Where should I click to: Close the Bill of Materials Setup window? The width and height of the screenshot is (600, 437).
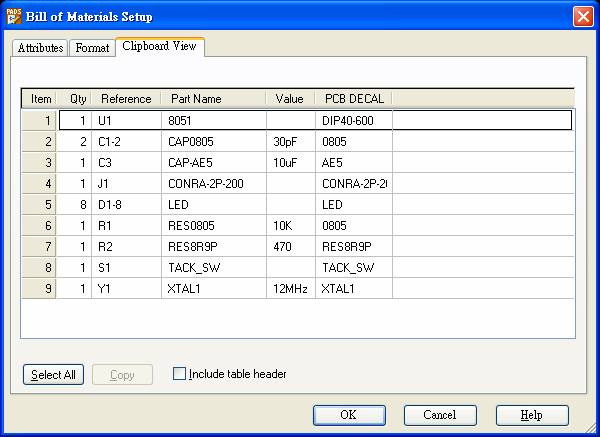tap(583, 16)
